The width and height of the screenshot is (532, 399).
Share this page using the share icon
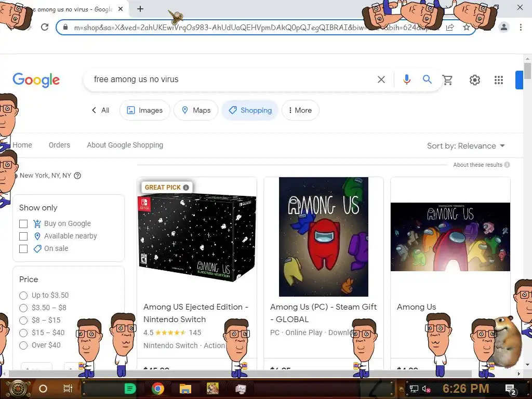tap(450, 28)
